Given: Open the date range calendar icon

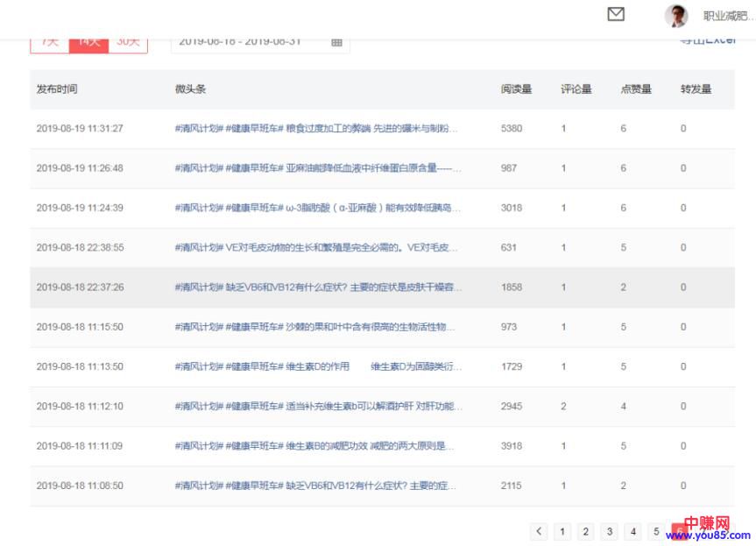Looking at the screenshot, I should point(336,42).
